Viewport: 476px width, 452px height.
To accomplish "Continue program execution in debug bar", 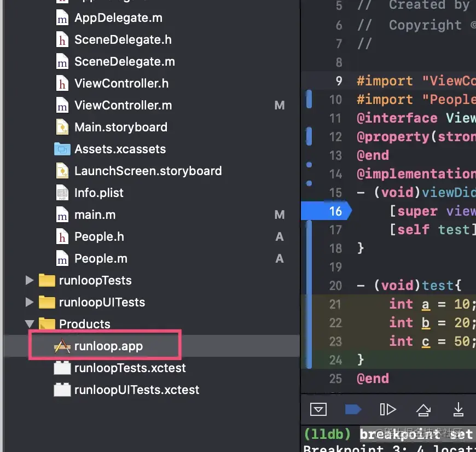I will [x=388, y=409].
